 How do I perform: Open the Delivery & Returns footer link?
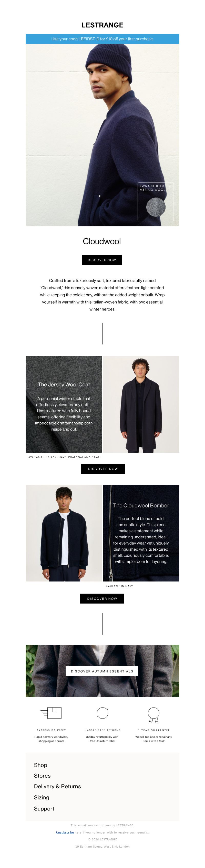57,786
